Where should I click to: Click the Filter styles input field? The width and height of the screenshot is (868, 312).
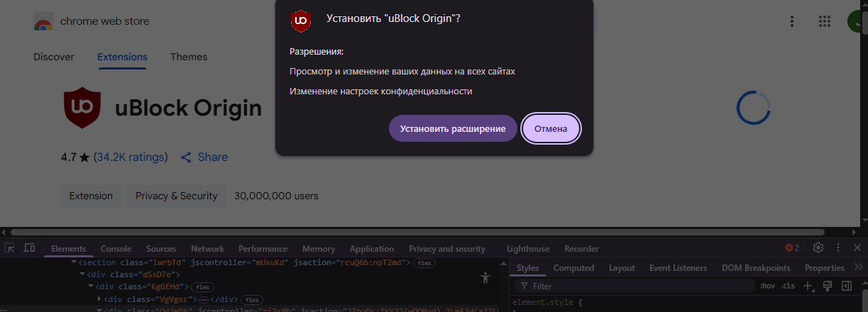click(x=634, y=286)
